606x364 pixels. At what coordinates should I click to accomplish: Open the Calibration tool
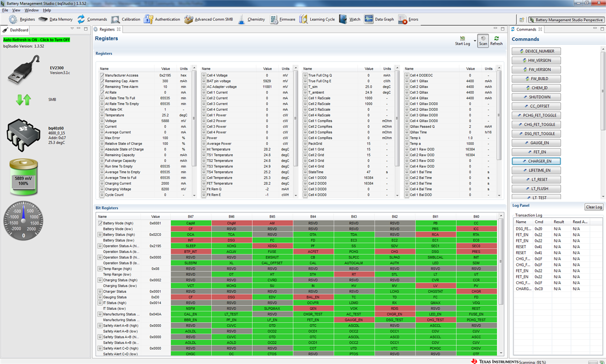click(126, 20)
